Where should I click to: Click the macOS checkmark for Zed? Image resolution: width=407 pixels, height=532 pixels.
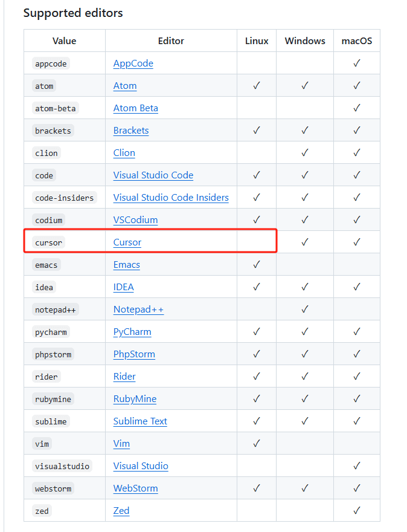coord(356,511)
